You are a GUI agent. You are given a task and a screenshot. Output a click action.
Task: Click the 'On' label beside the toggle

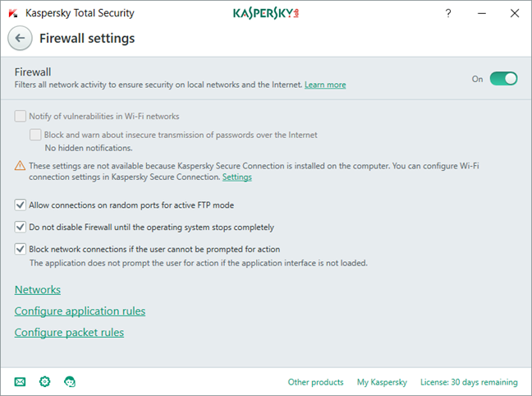(477, 79)
